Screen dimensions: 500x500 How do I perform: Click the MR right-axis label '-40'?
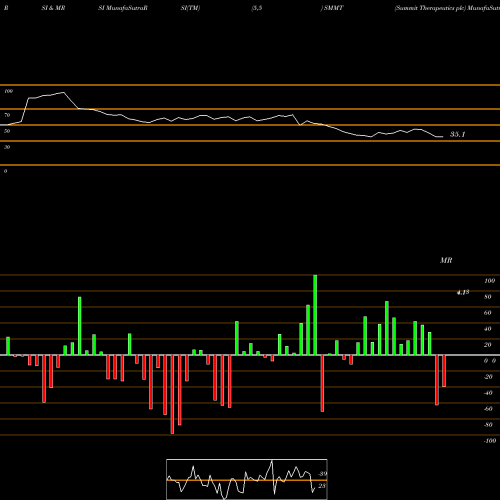(x=488, y=393)
